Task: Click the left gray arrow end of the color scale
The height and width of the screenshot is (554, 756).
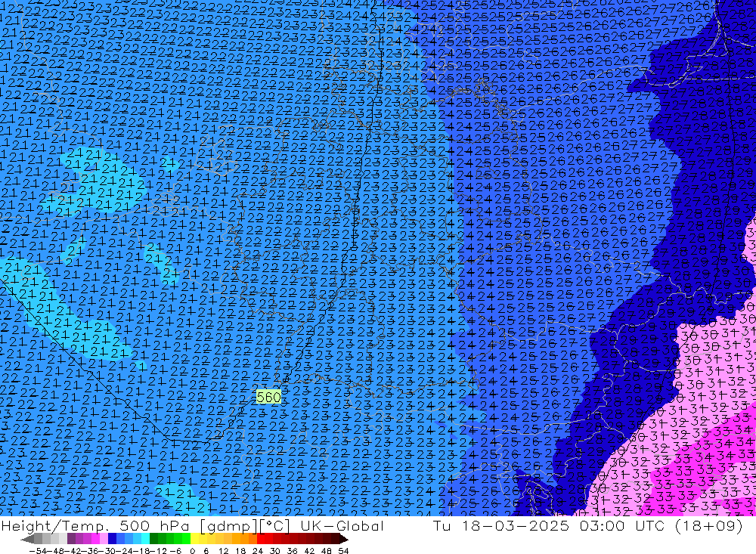Action: click(x=27, y=539)
